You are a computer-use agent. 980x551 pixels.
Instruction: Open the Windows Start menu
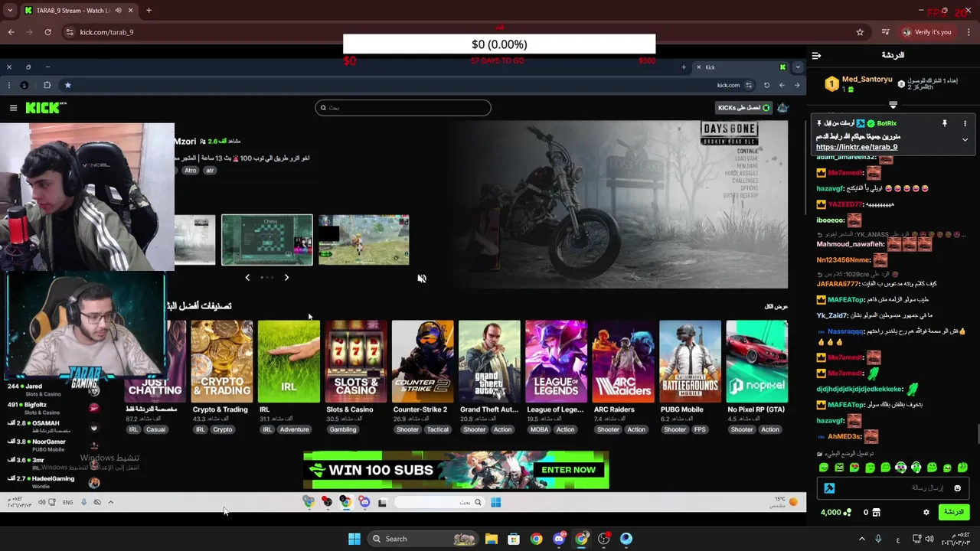pyautogui.click(x=354, y=539)
